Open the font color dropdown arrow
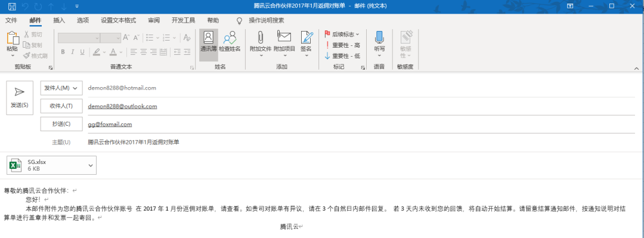 tap(121, 52)
